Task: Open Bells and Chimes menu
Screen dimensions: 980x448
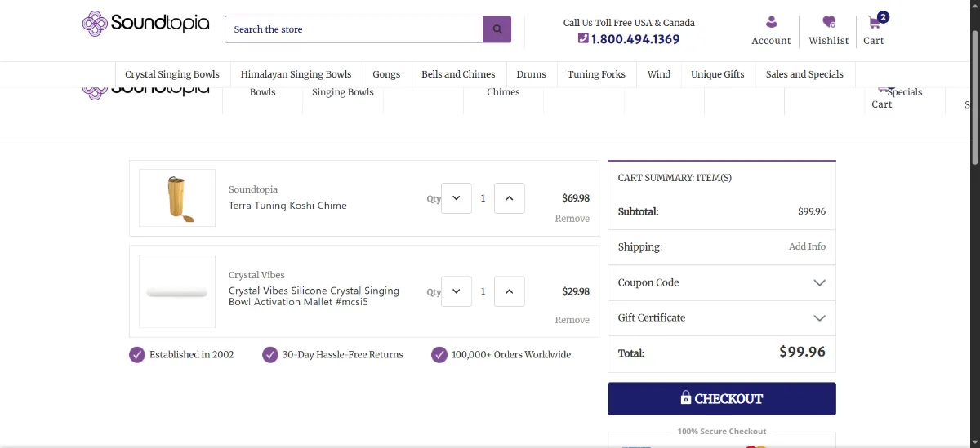Action: (458, 74)
